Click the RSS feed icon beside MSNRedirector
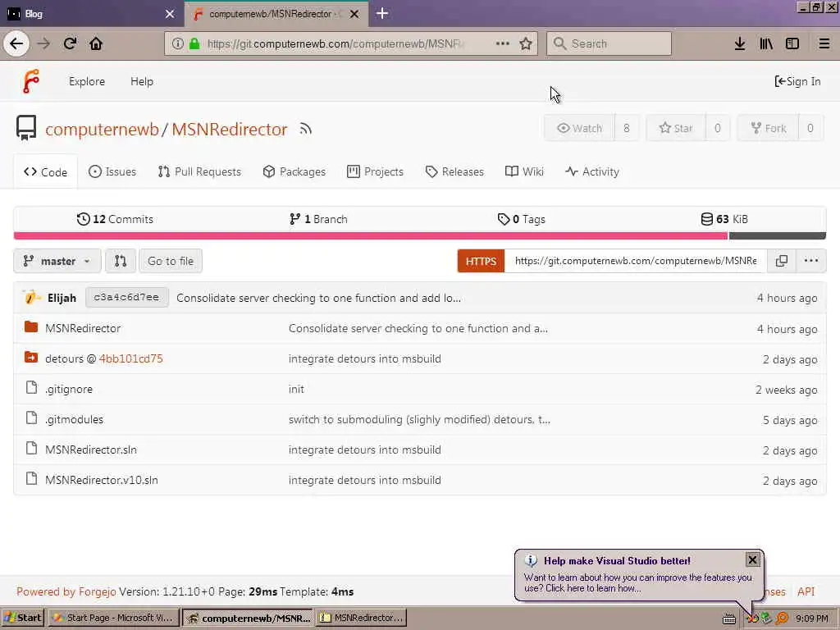 click(x=305, y=129)
